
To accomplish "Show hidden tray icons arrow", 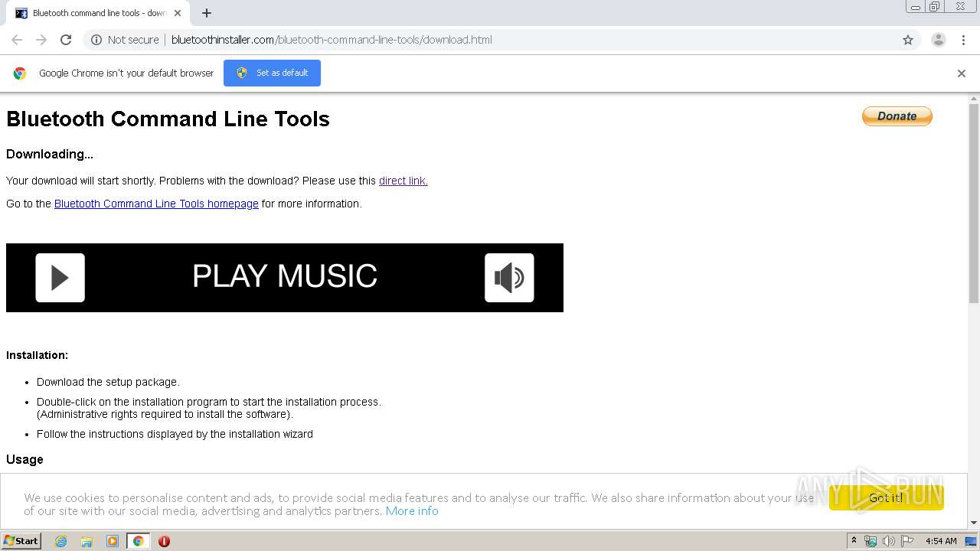I will (x=854, y=540).
